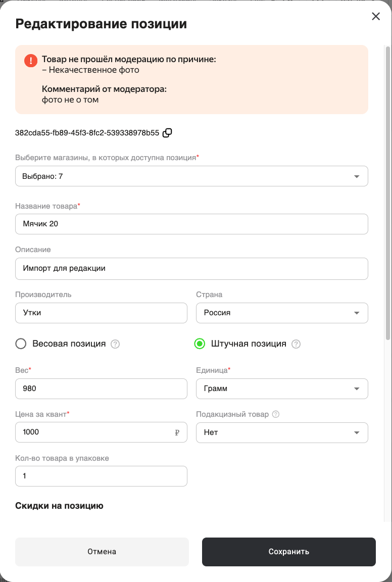
Task: Expand the stores selection dropdown
Action: 191,176
